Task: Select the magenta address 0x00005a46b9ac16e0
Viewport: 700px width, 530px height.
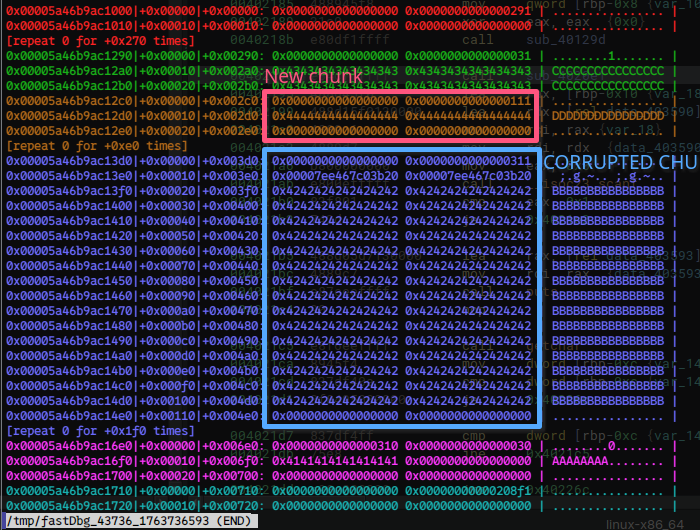Action: (x=69, y=446)
